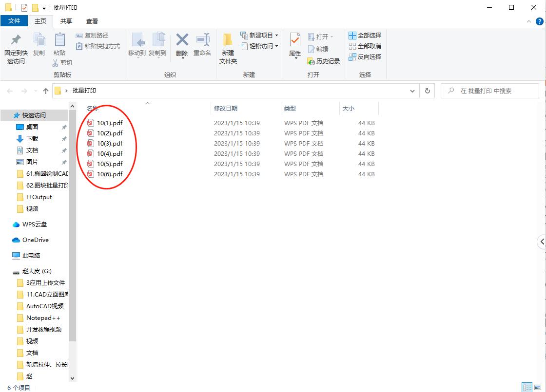Sort by the Date modified (修改日期) column
The height and width of the screenshot is (392, 546).
point(225,108)
